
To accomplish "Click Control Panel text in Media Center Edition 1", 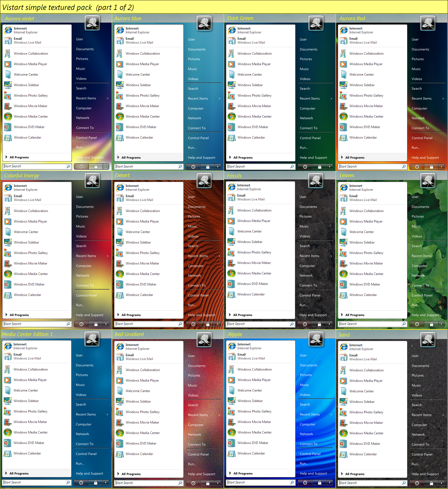I will [86, 454].
